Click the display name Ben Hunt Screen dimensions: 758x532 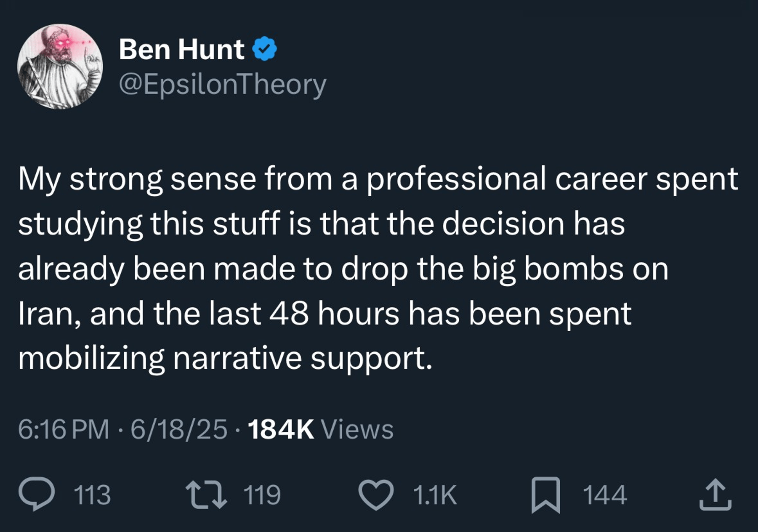coord(181,49)
